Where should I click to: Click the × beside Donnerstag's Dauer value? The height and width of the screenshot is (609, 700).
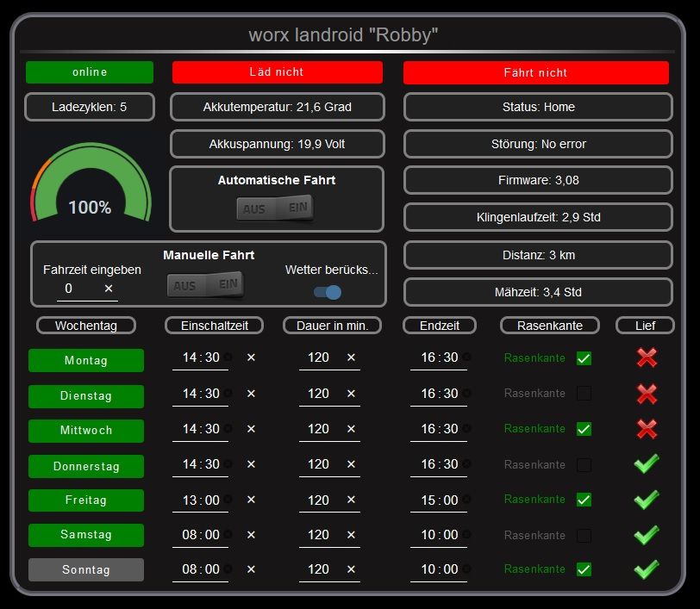pos(351,464)
